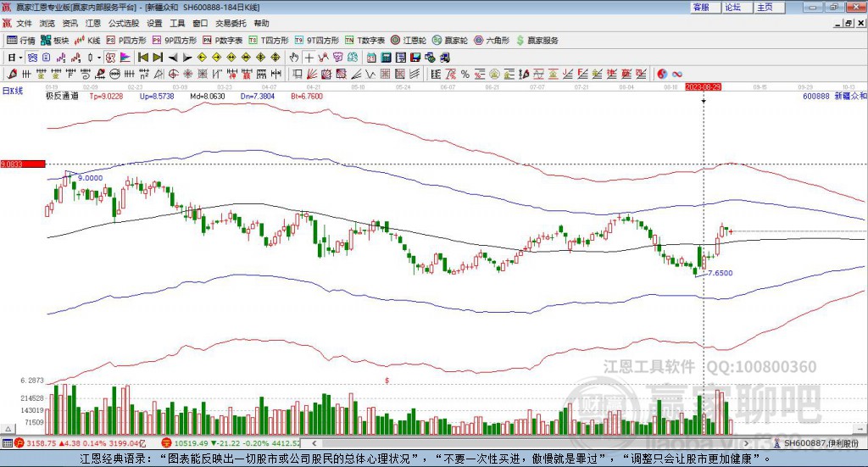This screenshot has width=868, height=467.
Task: Open the 江恩 menu
Action: pyautogui.click(x=92, y=23)
